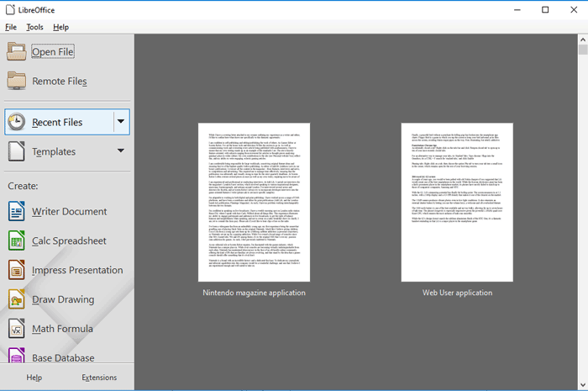This screenshot has width=588, height=391.
Task: Open the Tools menu
Action: [x=34, y=27]
